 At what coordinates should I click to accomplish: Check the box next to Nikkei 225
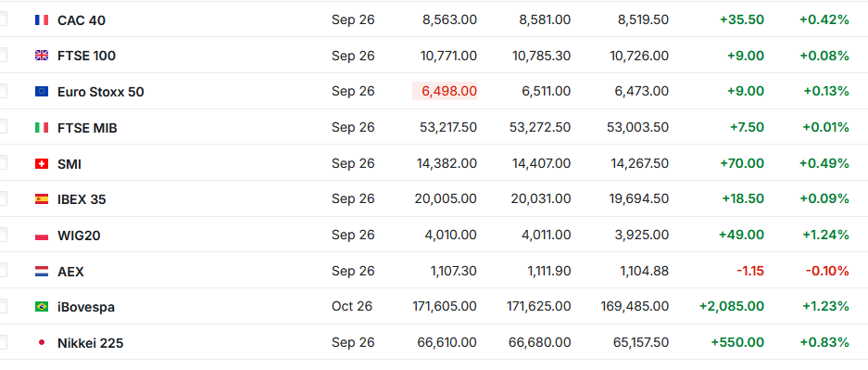pos(2,342)
